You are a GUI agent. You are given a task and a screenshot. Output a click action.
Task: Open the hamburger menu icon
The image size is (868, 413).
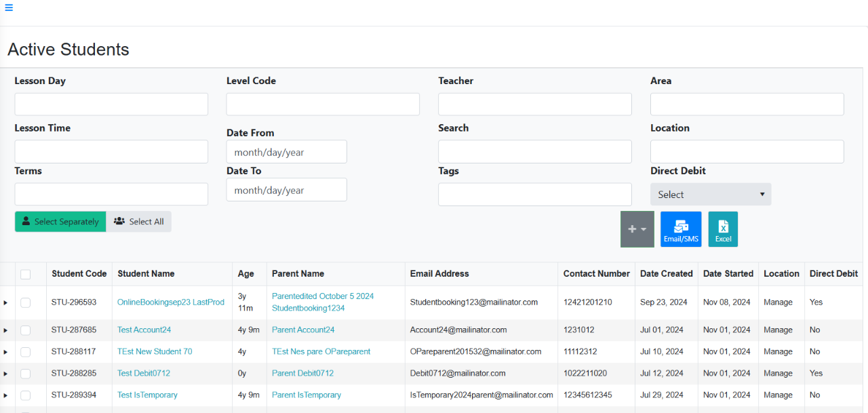click(9, 7)
